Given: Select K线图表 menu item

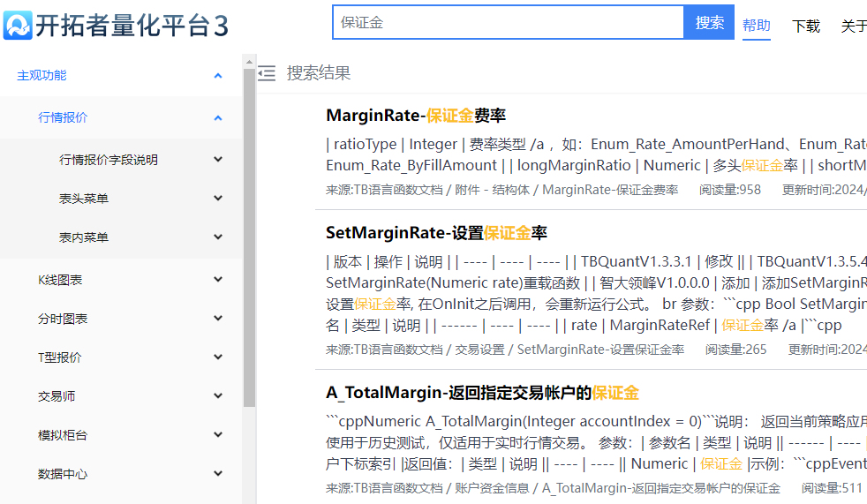Looking at the screenshot, I should [x=60, y=280].
